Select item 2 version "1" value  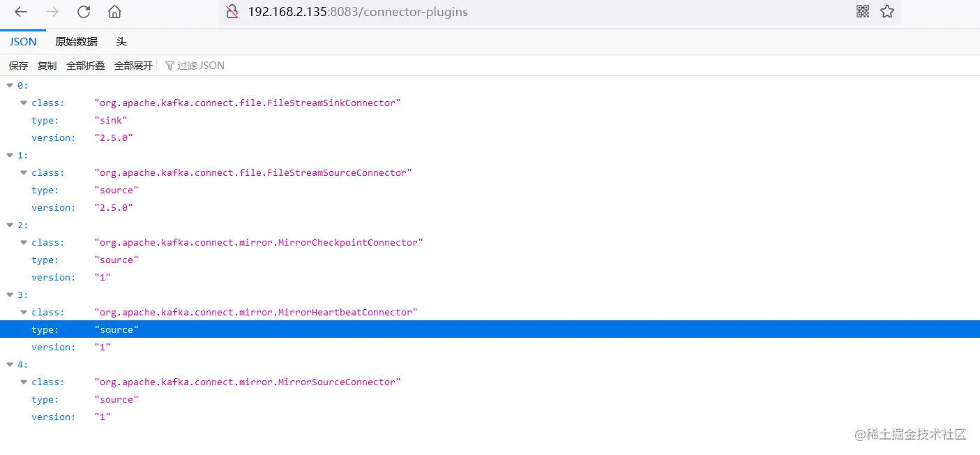click(x=103, y=277)
